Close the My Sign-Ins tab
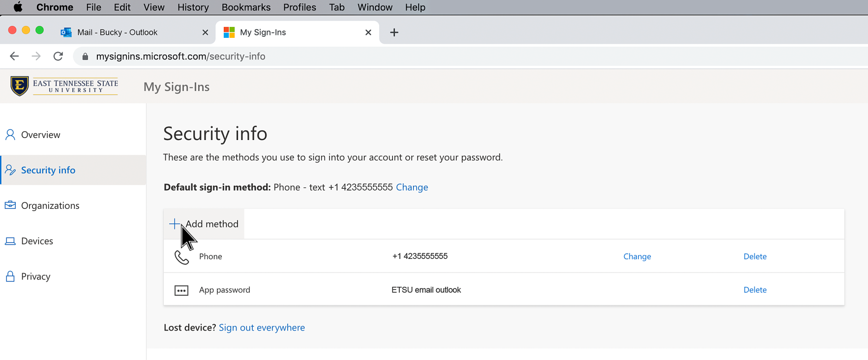 click(368, 32)
